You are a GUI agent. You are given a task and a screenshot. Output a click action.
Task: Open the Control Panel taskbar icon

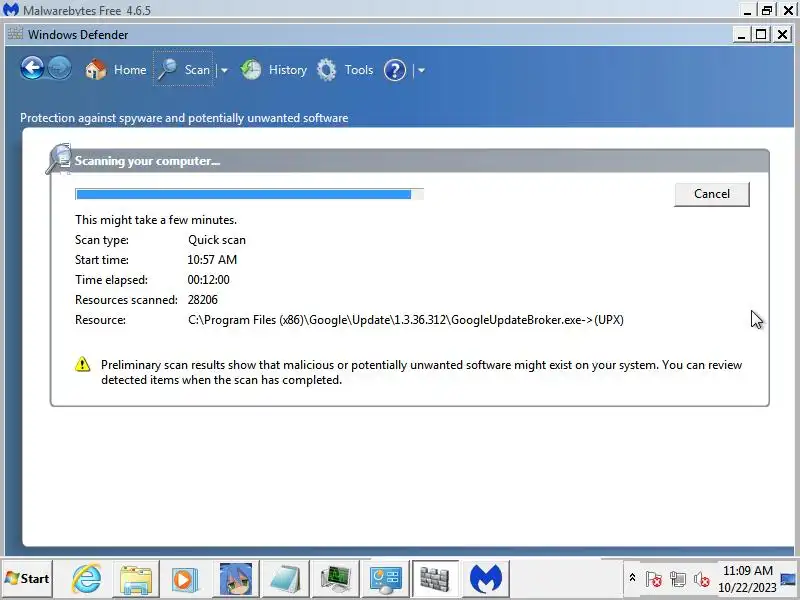click(x=385, y=579)
